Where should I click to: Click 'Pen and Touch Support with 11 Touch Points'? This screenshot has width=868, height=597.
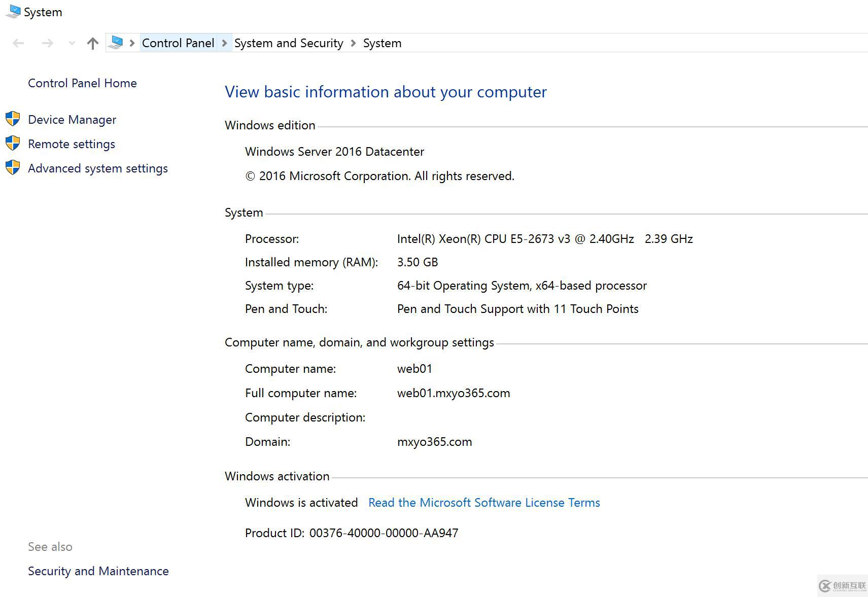(x=518, y=309)
